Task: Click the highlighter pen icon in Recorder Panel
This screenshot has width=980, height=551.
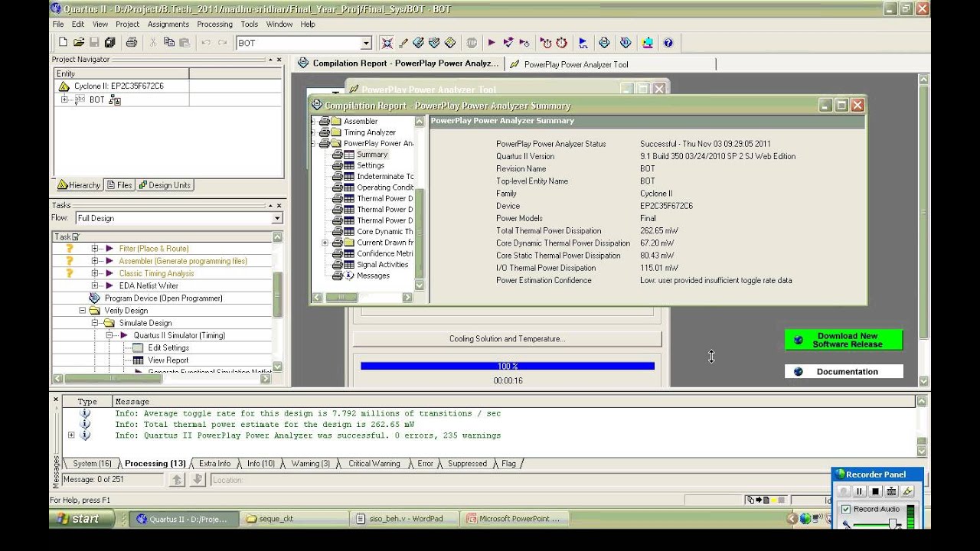Action: 907,491
